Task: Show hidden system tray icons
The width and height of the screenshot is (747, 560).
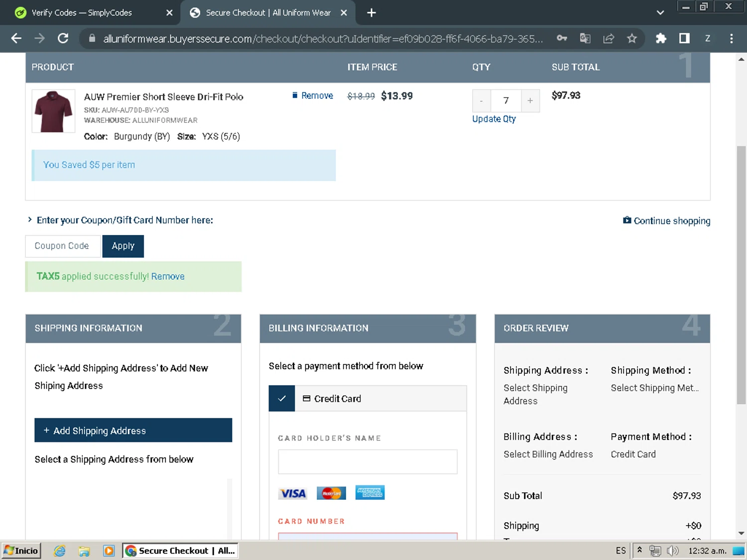Action: point(639,550)
